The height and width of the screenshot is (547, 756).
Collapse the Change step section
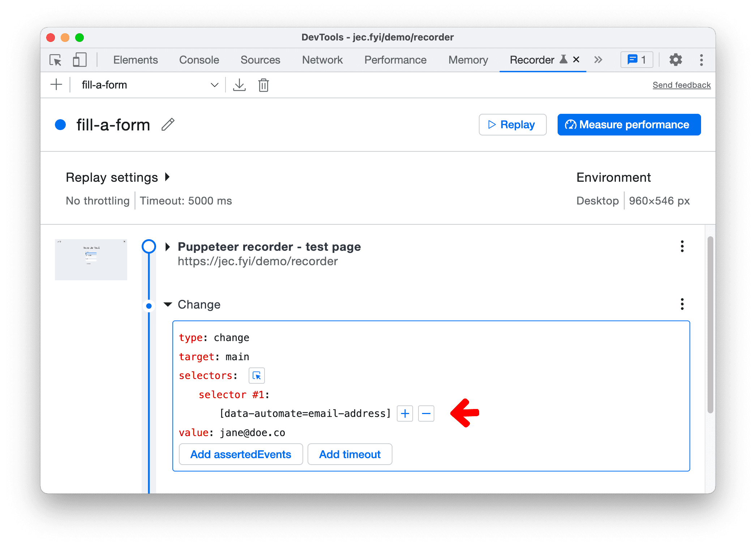coord(167,304)
